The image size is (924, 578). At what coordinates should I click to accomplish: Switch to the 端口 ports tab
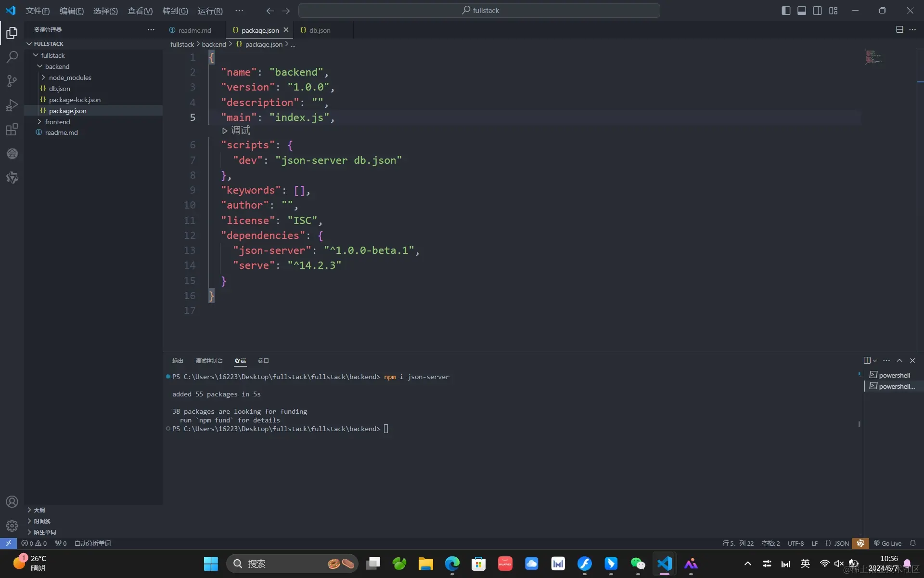pos(263,361)
